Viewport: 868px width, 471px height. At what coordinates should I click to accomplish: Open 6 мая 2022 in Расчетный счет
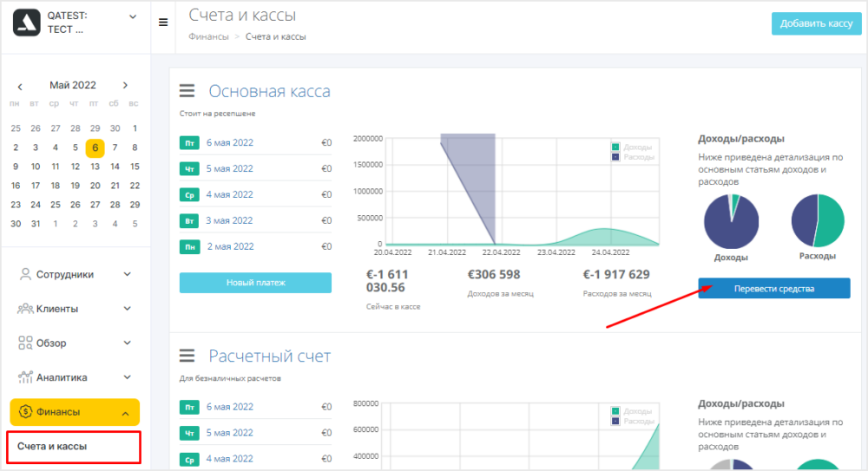tap(230, 407)
